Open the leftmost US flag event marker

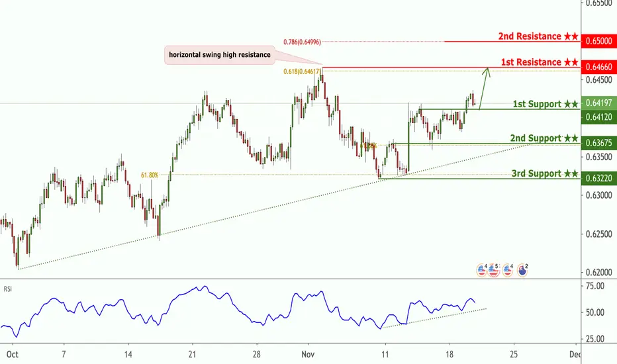(482, 270)
